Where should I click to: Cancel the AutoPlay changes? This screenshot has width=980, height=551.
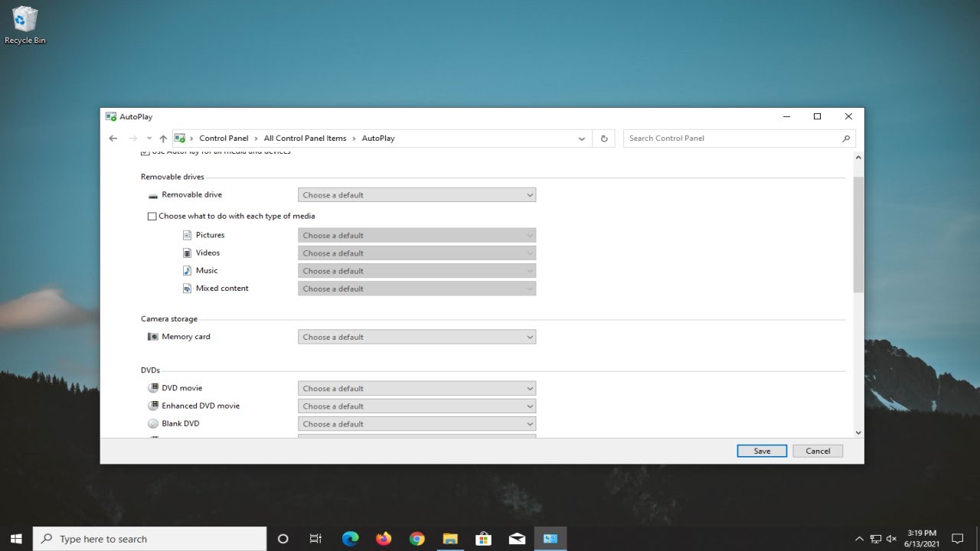tap(818, 451)
